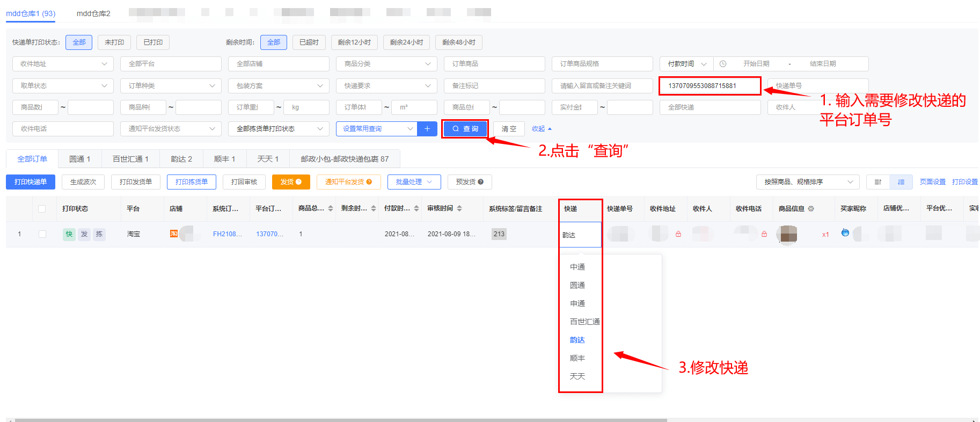Viewport: 980px width, 422px height.
Task: Select 剩余24小时 filter
Action: click(x=407, y=42)
